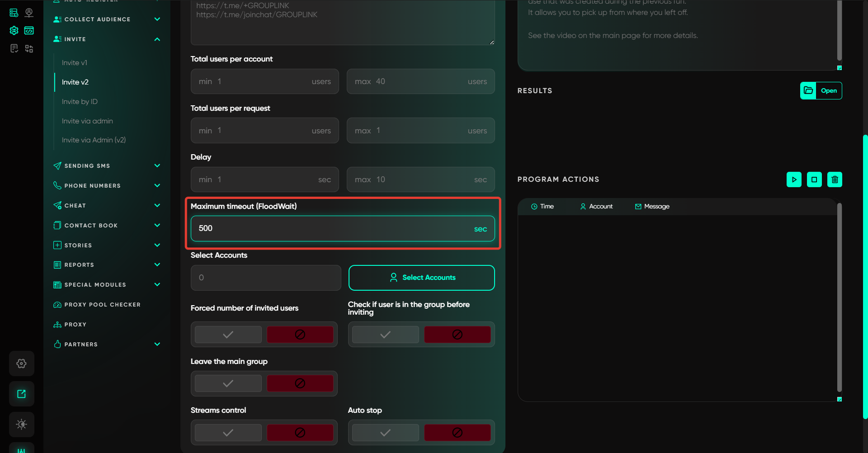
Task: Click the log panel vertical scrollbar
Action: (839, 298)
